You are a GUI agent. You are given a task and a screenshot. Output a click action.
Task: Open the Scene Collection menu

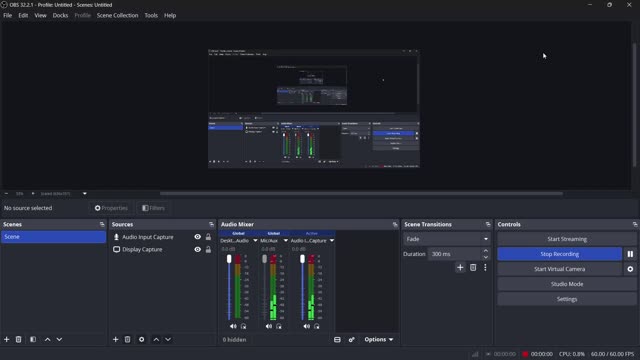118,16
